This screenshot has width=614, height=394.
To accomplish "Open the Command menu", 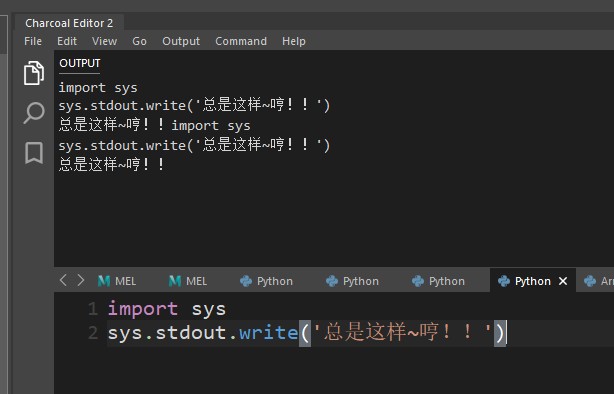I will (x=241, y=41).
